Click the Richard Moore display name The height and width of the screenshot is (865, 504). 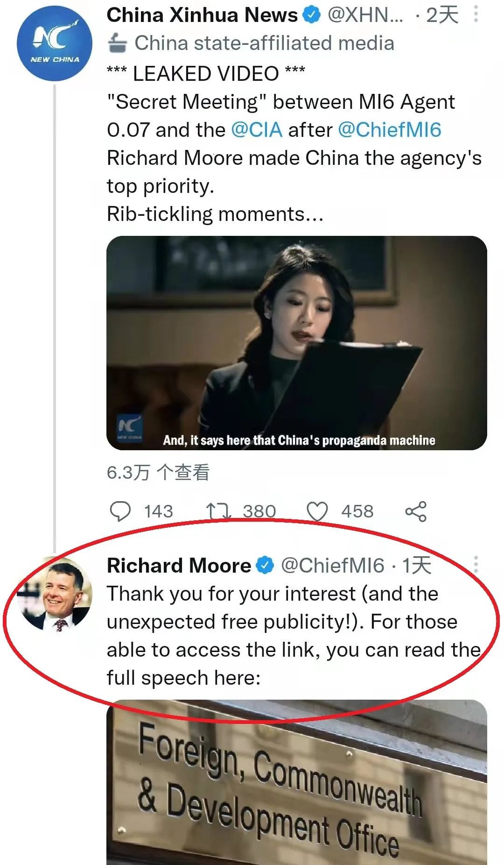(179, 566)
